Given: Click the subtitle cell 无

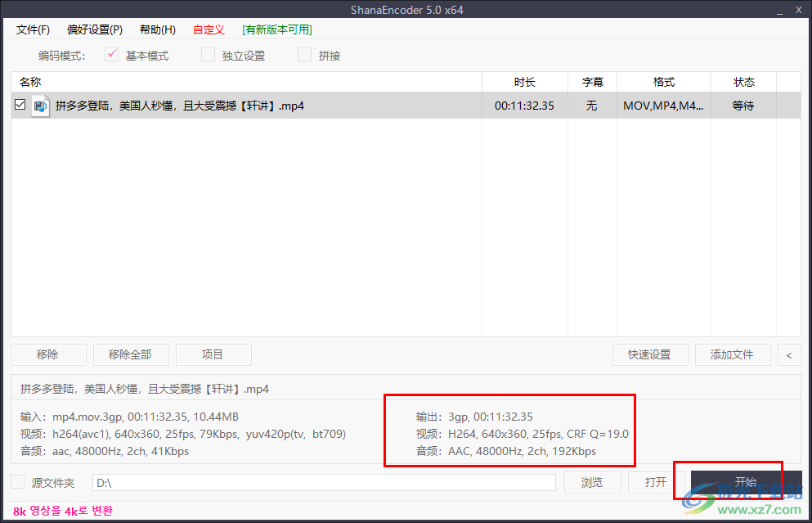Looking at the screenshot, I should (591, 106).
